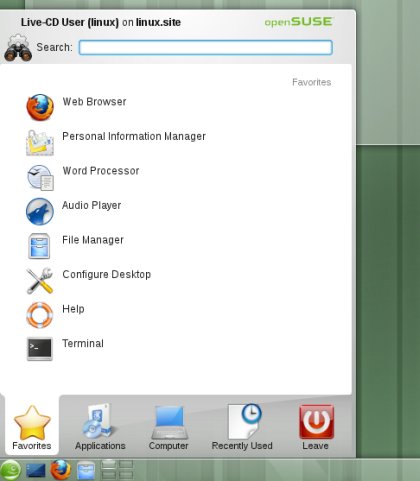The image size is (420, 481).
Task: Open file manager from the bottom panel
Action: 86,470
